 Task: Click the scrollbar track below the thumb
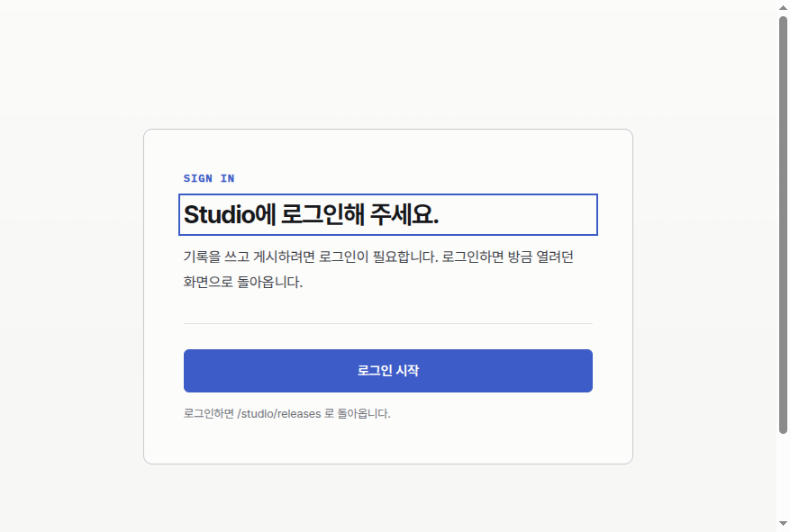(783, 475)
